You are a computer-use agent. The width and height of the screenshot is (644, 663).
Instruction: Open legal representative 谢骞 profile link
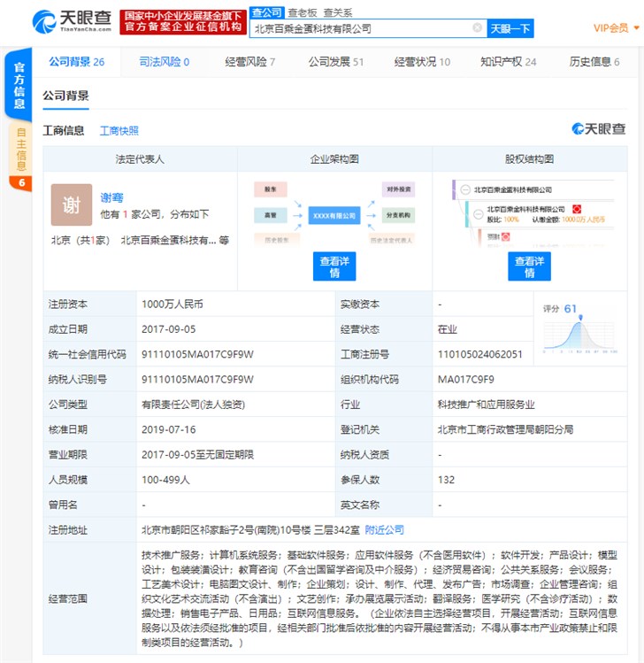pyautogui.click(x=111, y=197)
